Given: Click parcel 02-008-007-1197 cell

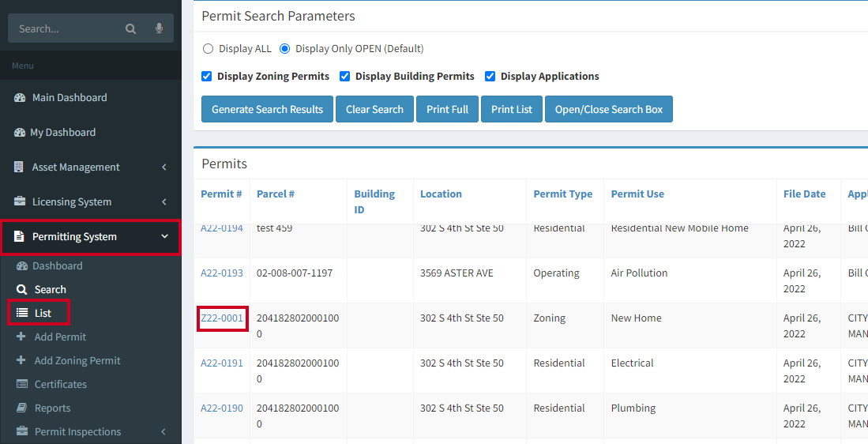Looking at the screenshot, I should (x=295, y=273).
